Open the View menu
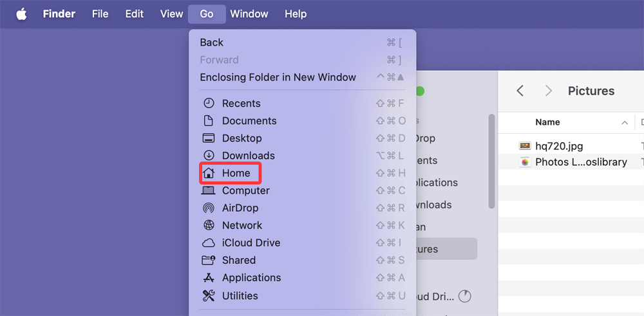The height and width of the screenshot is (316, 644). point(171,14)
